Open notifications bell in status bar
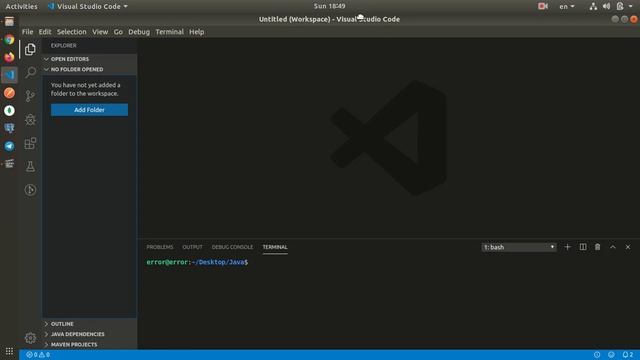The width and height of the screenshot is (640, 360). point(628,355)
